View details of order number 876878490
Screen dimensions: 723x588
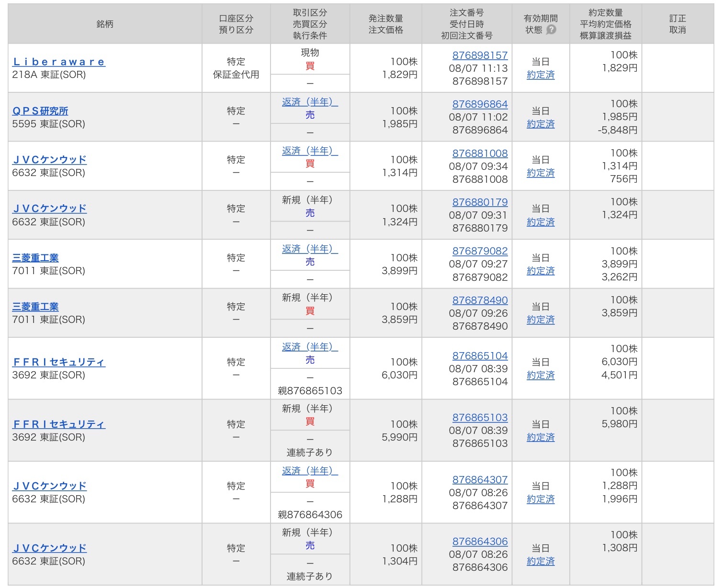point(480,300)
